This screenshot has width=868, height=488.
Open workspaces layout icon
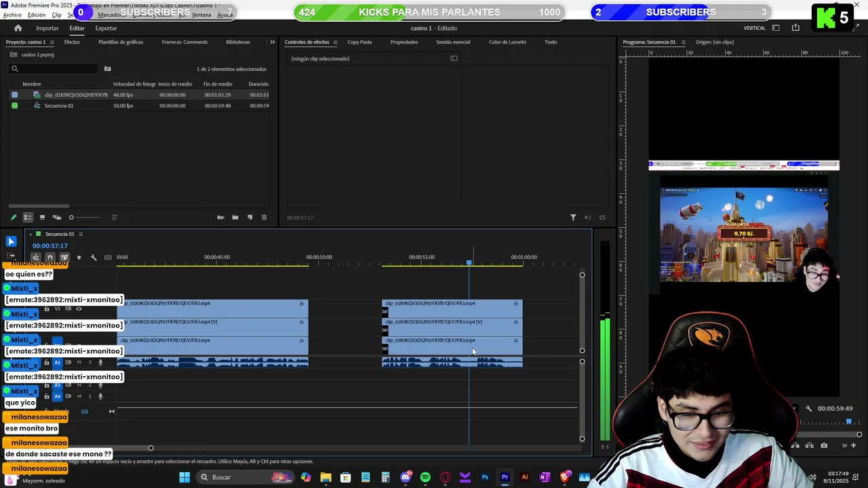776,28
